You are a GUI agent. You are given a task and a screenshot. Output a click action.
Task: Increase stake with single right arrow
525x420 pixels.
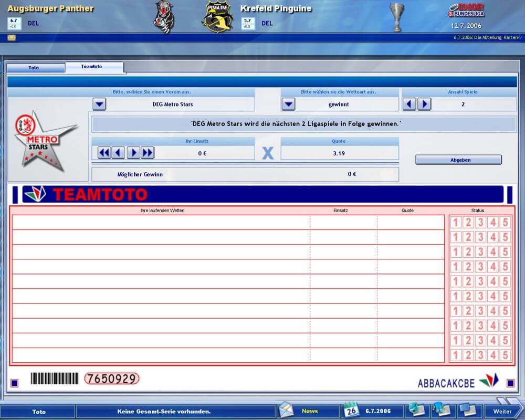pos(133,153)
